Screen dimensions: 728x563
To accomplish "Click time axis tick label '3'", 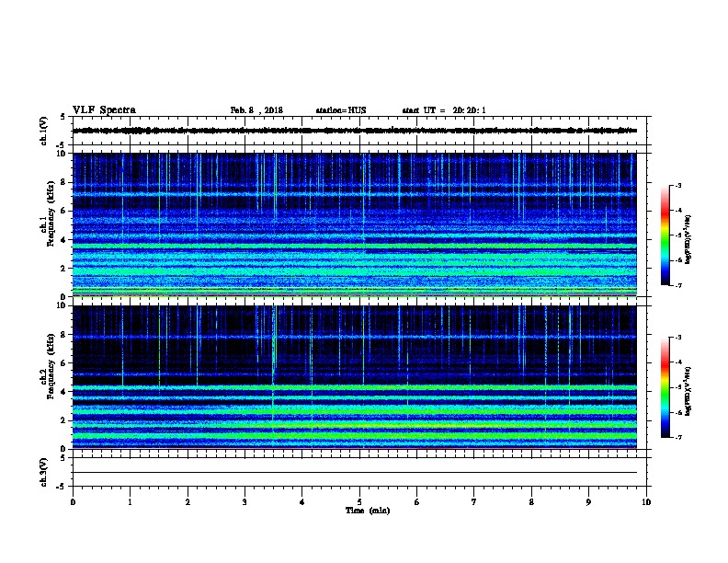I will point(245,502).
